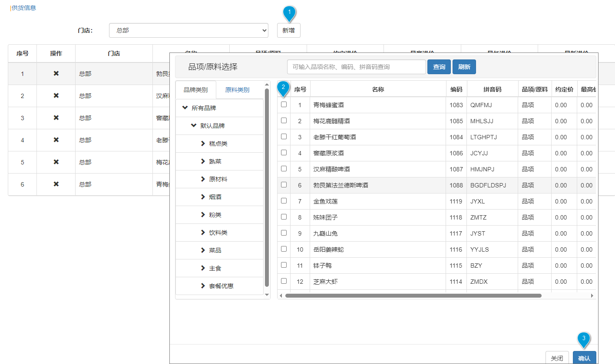Click the horizontal scrollbar right arrow
This screenshot has height=364, width=615.
[x=592, y=295]
